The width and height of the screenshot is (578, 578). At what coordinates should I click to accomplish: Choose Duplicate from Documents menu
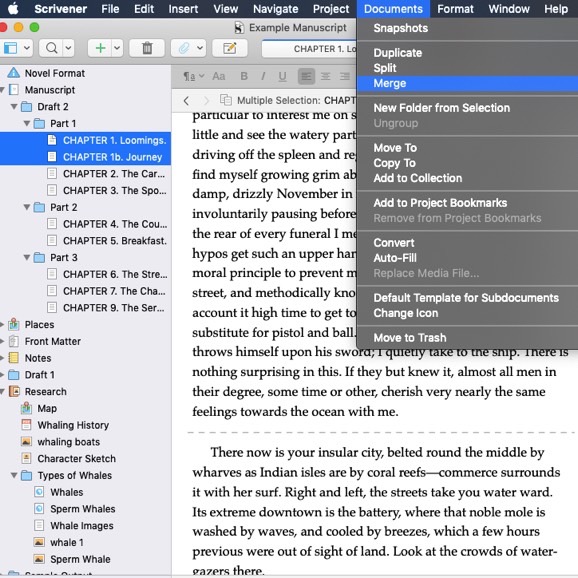[467, 53]
